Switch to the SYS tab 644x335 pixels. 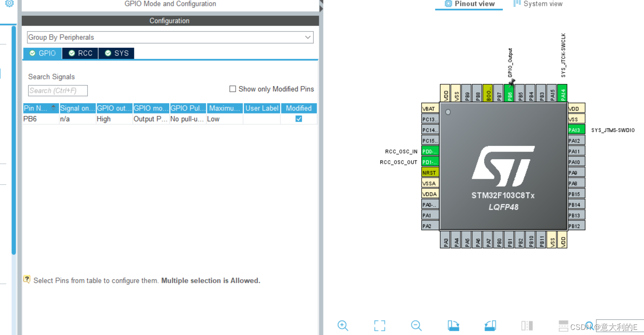click(116, 53)
